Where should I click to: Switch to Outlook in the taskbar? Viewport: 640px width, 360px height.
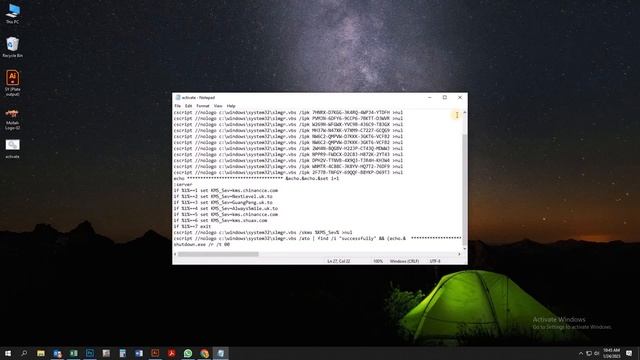[x=57, y=353]
